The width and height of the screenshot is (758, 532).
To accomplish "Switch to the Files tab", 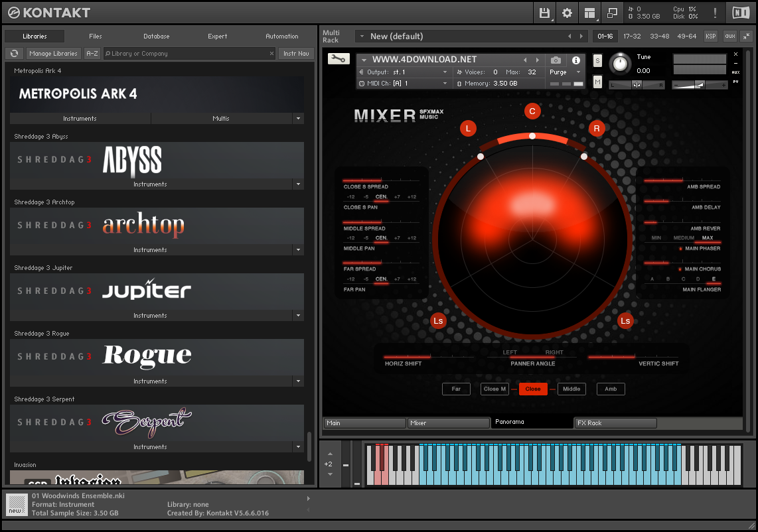I will (95, 36).
